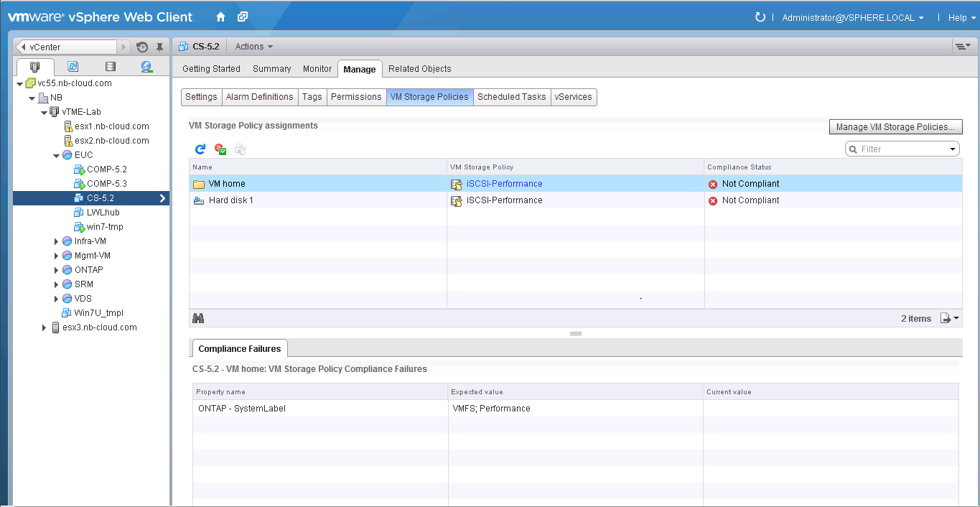Switch to the Monitor tab
The width and height of the screenshot is (980, 507).
pos(317,69)
